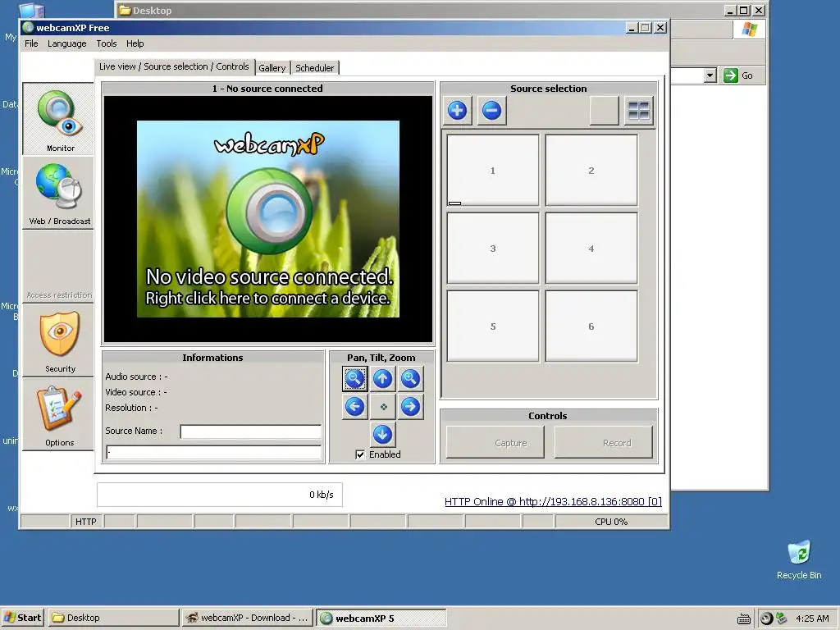This screenshot has width=840, height=630.
Task: Click the HTTP status bar panel
Action: [85, 521]
